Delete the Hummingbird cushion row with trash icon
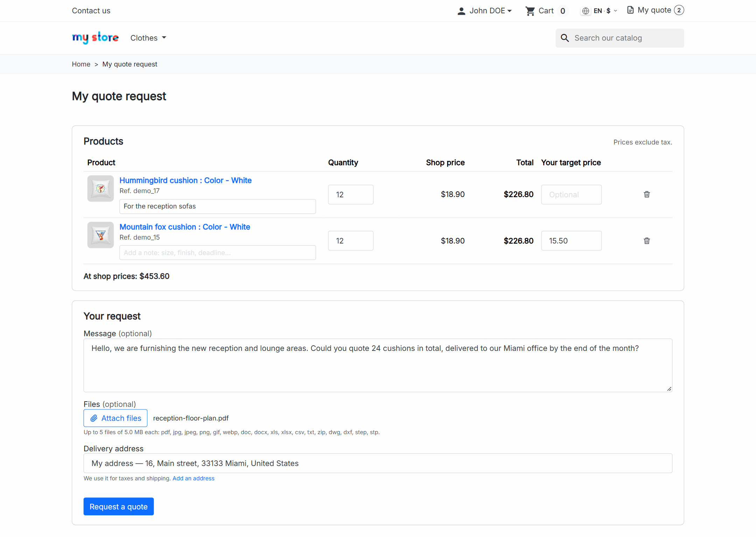 click(x=646, y=195)
